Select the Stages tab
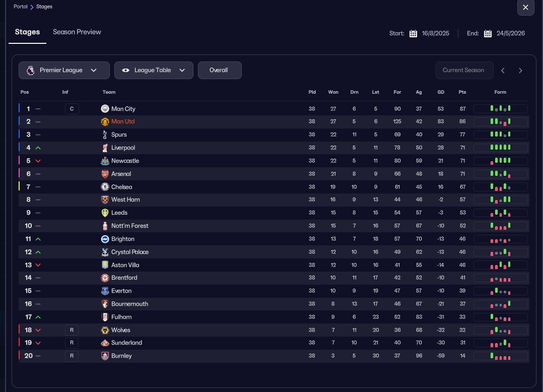This screenshot has height=392, width=543. (x=27, y=32)
